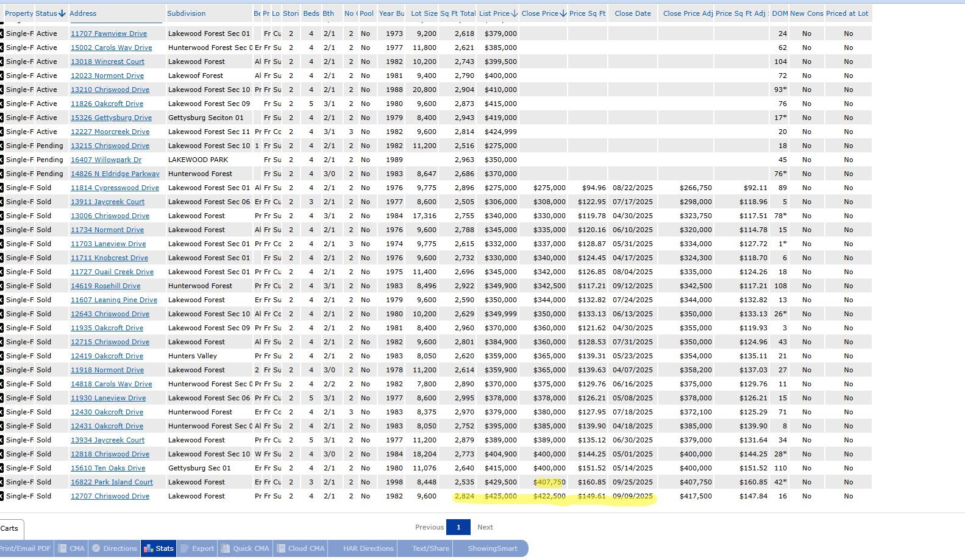The height and width of the screenshot is (560, 965).
Task: Open the 13215 Chriswood Drive listing link
Action: [110, 146]
